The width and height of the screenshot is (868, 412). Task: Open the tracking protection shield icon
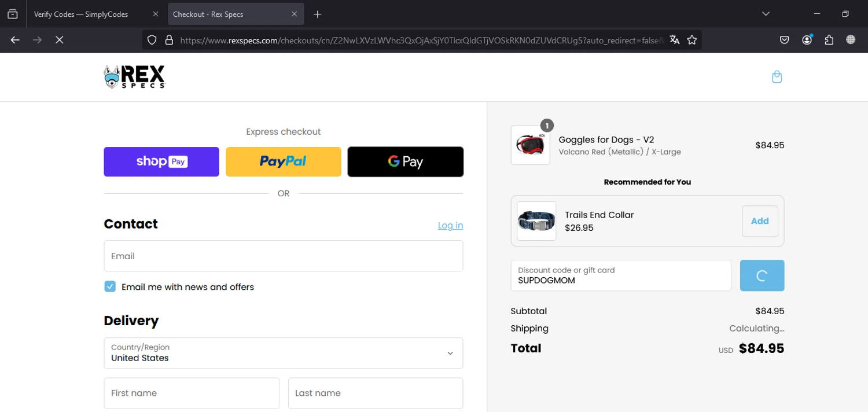pyautogui.click(x=152, y=40)
